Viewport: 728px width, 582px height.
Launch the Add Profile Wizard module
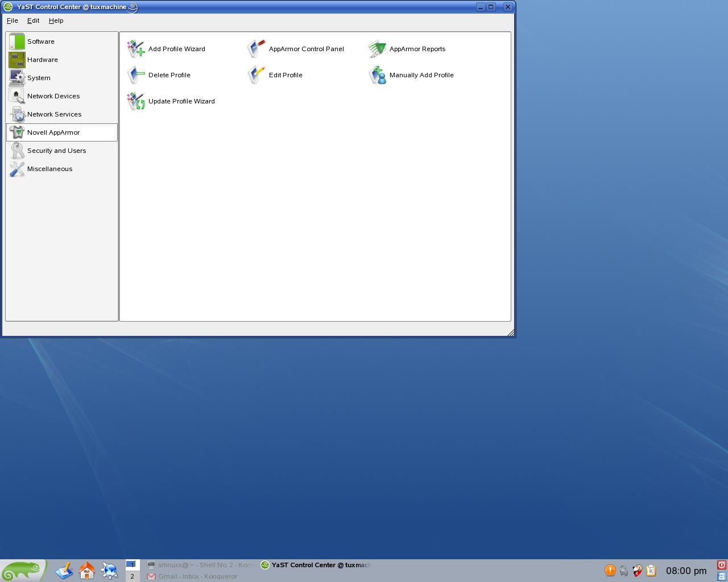pyautogui.click(x=166, y=49)
